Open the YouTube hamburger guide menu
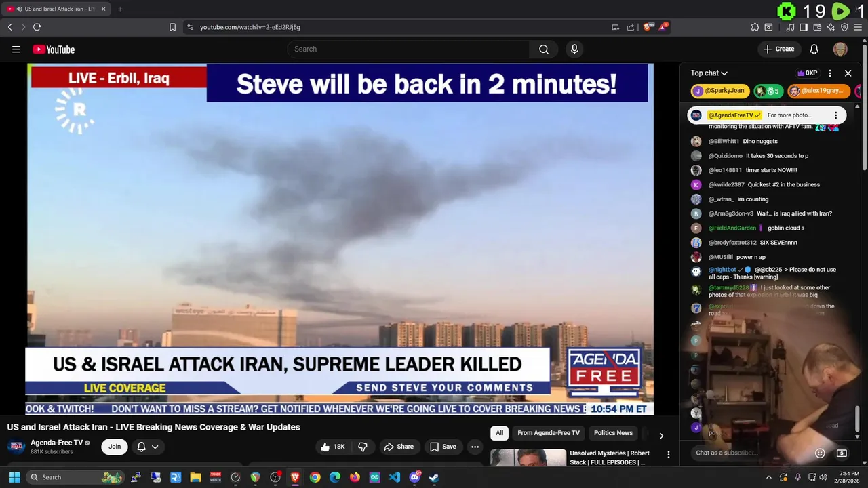Viewport: 868px width, 488px height. 16,49
